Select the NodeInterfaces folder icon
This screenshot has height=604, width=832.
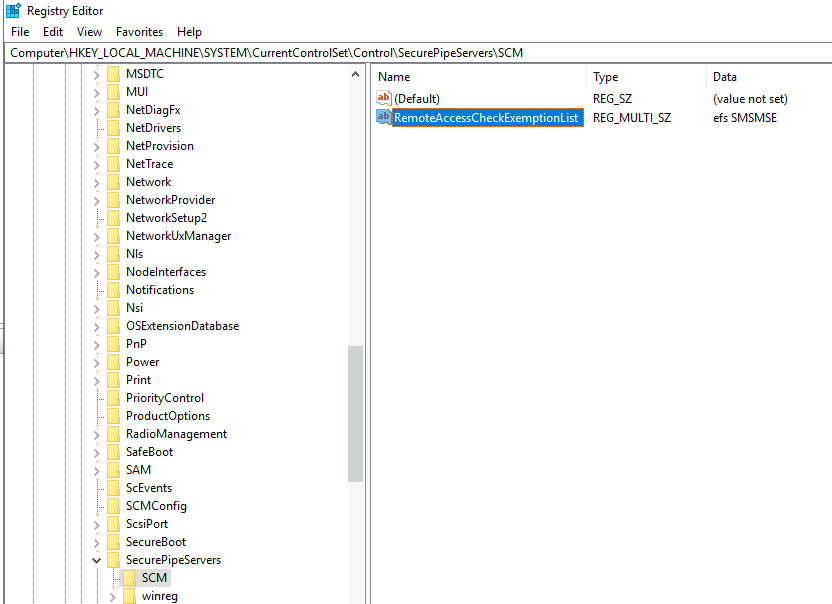coord(113,272)
